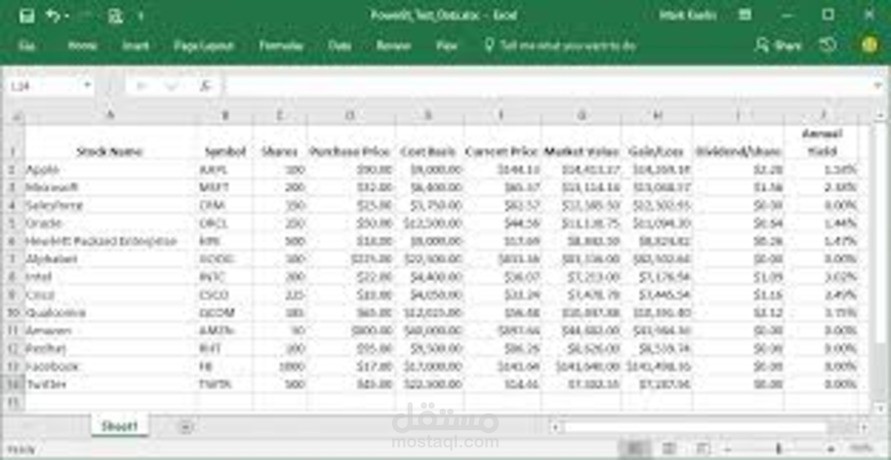Image resolution: width=891 pixels, height=460 pixels.
Task: Select column G header
Action: tap(582, 116)
